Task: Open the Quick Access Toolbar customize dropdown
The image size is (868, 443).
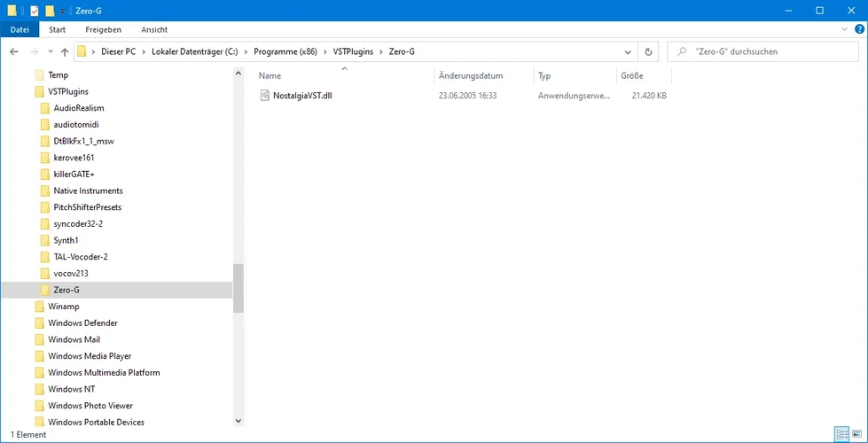Action: 63,11
